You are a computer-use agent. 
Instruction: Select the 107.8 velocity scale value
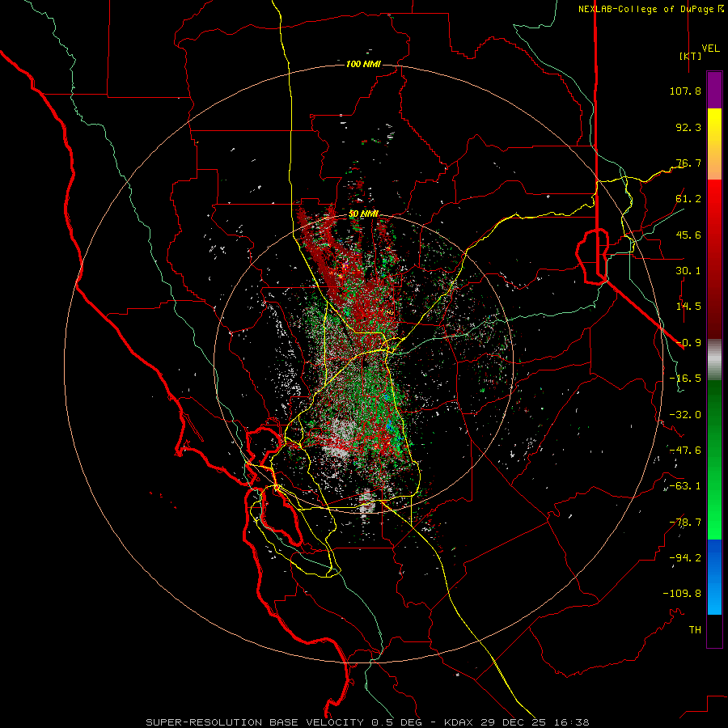pyautogui.click(x=685, y=91)
